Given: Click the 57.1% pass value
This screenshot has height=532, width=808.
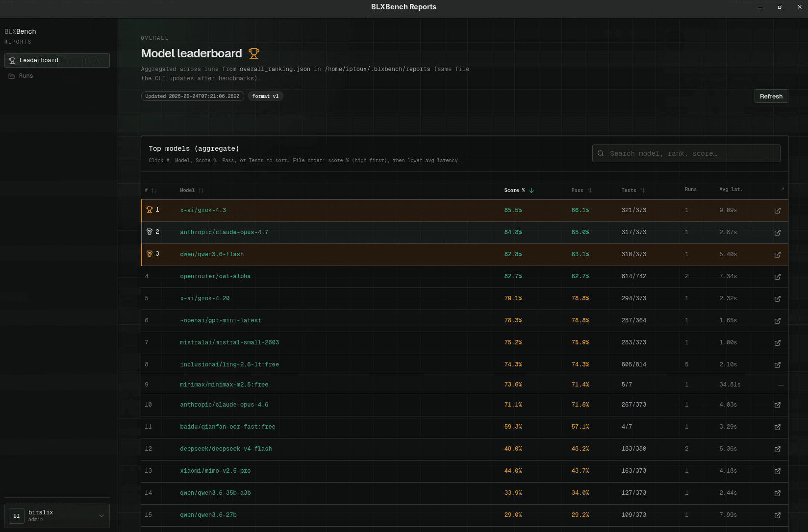Looking at the screenshot, I should tap(581, 427).
